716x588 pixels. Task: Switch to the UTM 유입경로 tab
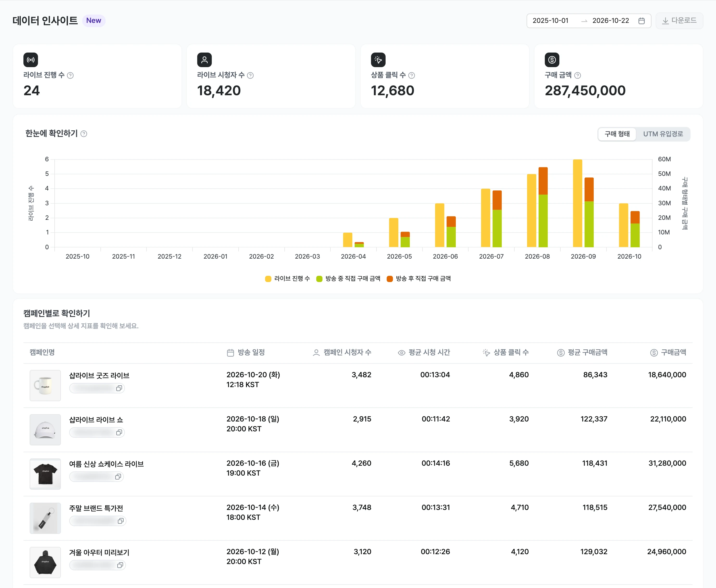click(x=663, y=134)
